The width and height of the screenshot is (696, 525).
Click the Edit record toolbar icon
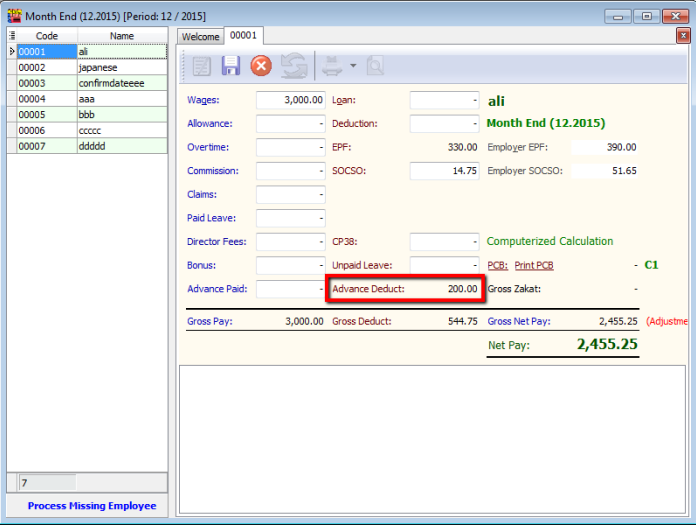click(202, 67)
